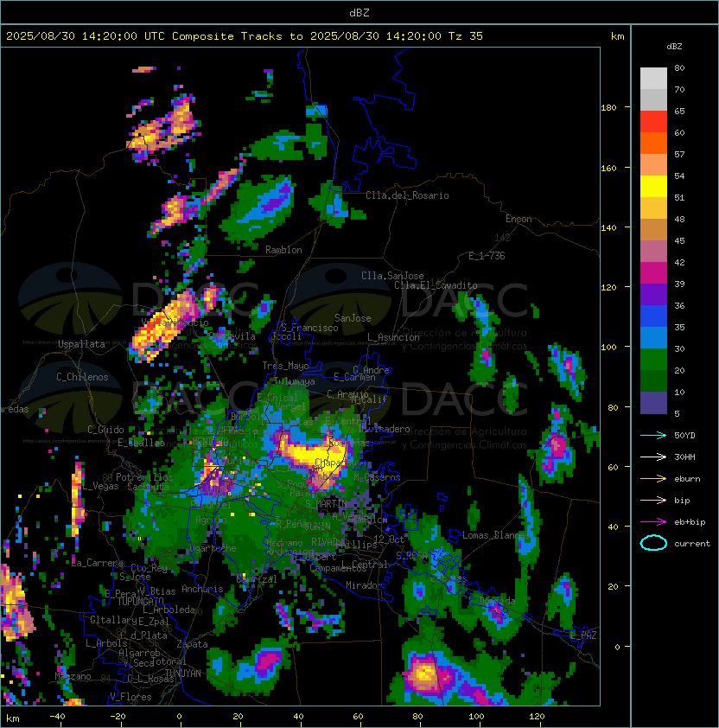This screenshot has height=728, width=719.
Task: Click the 12_Oct place label
Action: (389, 539)
